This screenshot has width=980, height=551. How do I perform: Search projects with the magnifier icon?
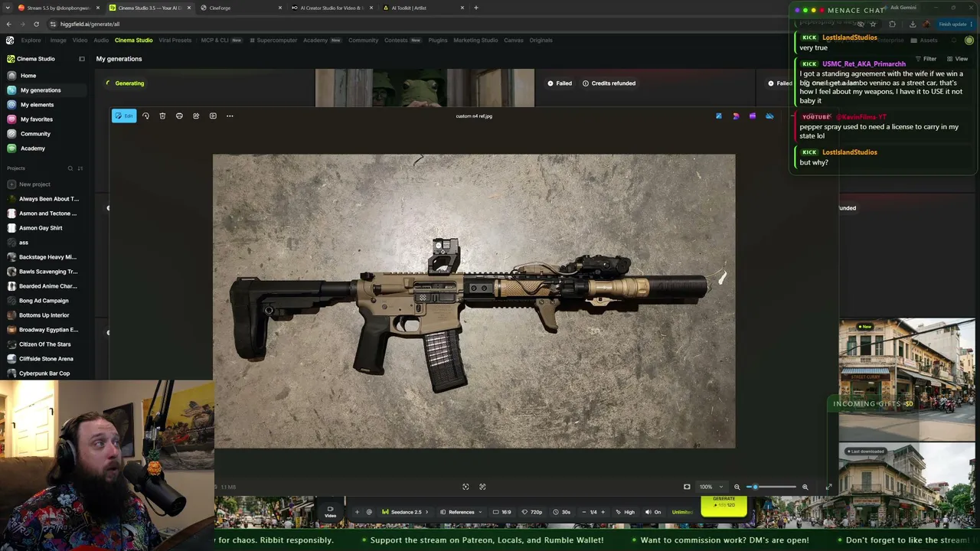click(70, 168)
